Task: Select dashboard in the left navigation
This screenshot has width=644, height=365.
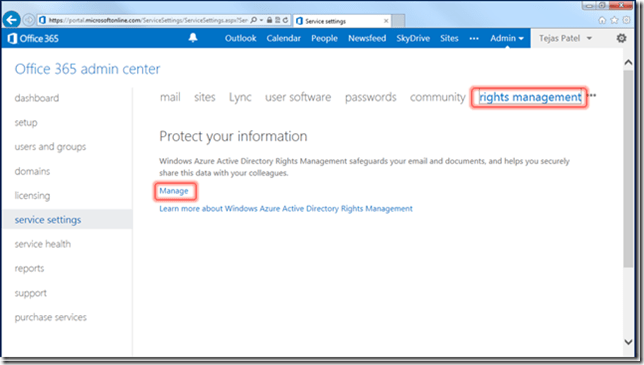Action: click(x=37, y=98)
